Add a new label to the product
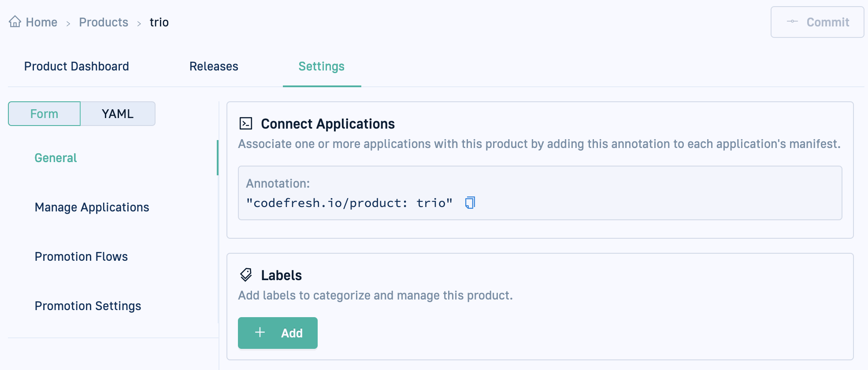This screenshot has height=370, width=868. point(278,333)
